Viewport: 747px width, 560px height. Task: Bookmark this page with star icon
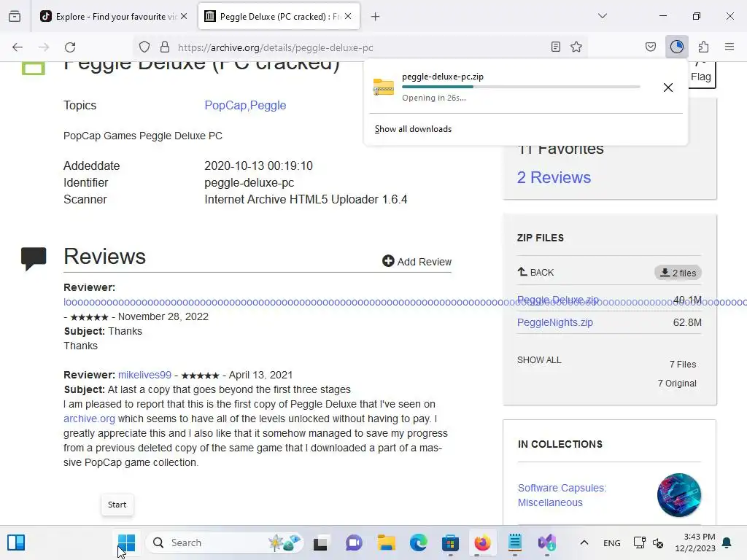click(576, 47)
